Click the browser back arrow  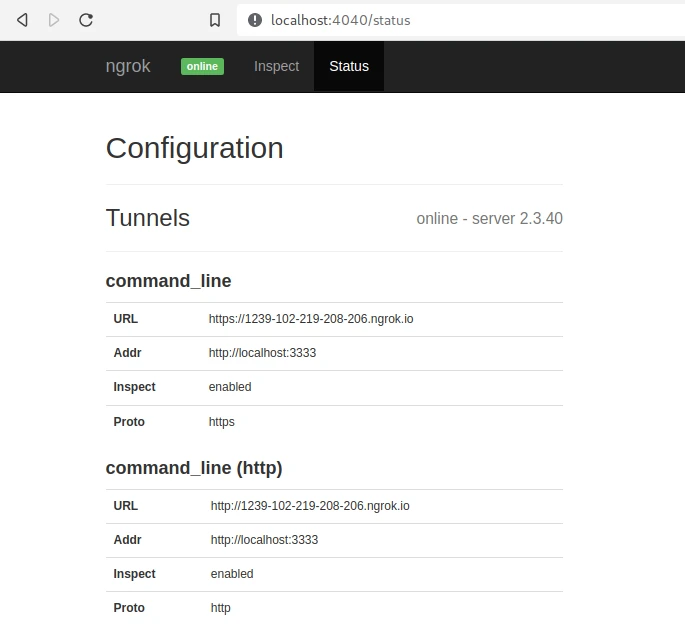pyautogui.click(x=22, y=20)
